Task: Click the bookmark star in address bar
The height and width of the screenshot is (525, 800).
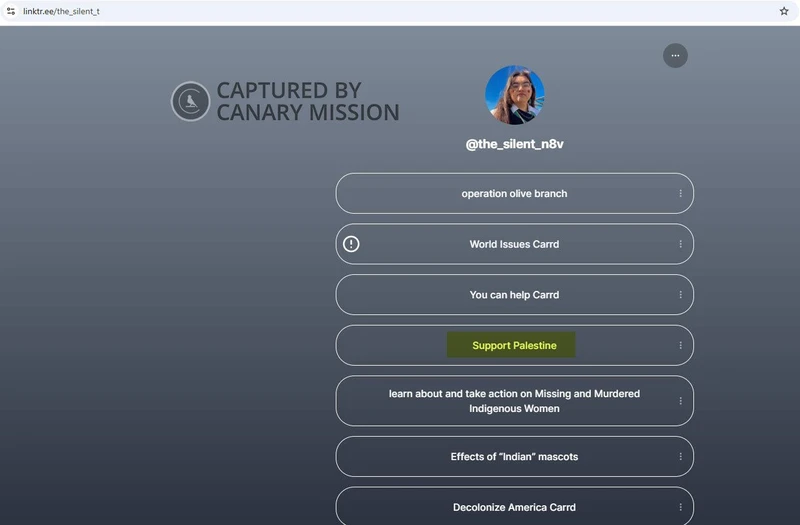Action: (783, 11)
